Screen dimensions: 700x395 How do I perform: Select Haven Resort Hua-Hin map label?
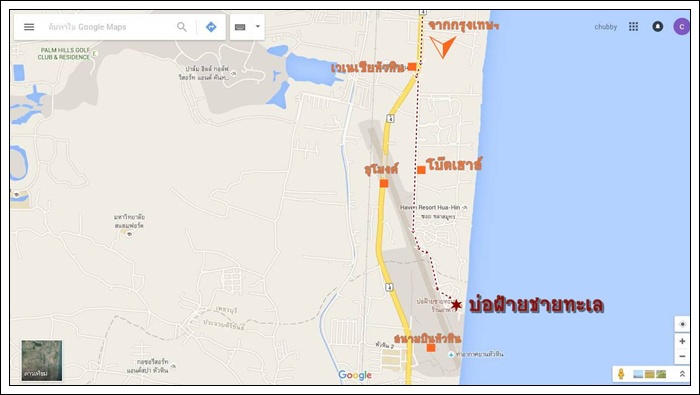[x=429, y=208]
